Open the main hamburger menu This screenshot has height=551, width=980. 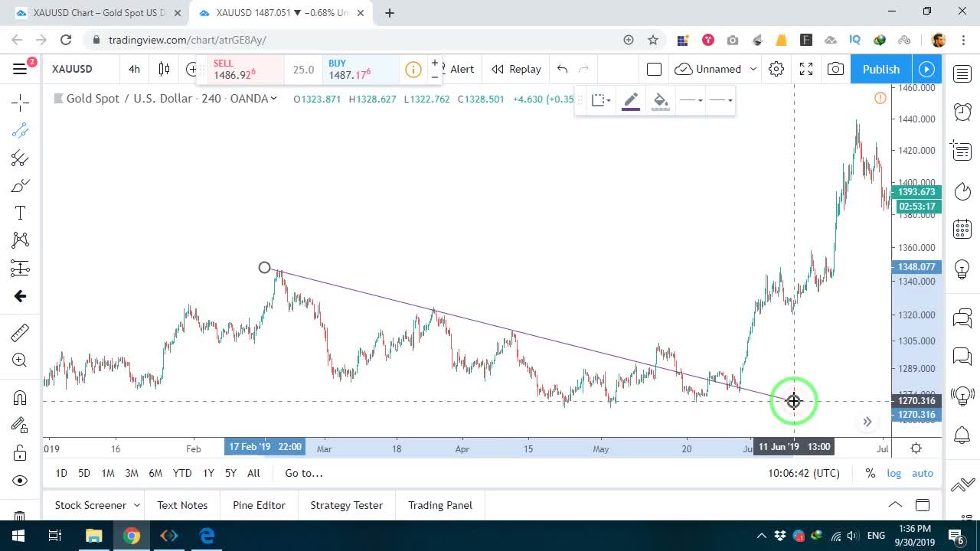pyautogui.click(x=21, y=69)
